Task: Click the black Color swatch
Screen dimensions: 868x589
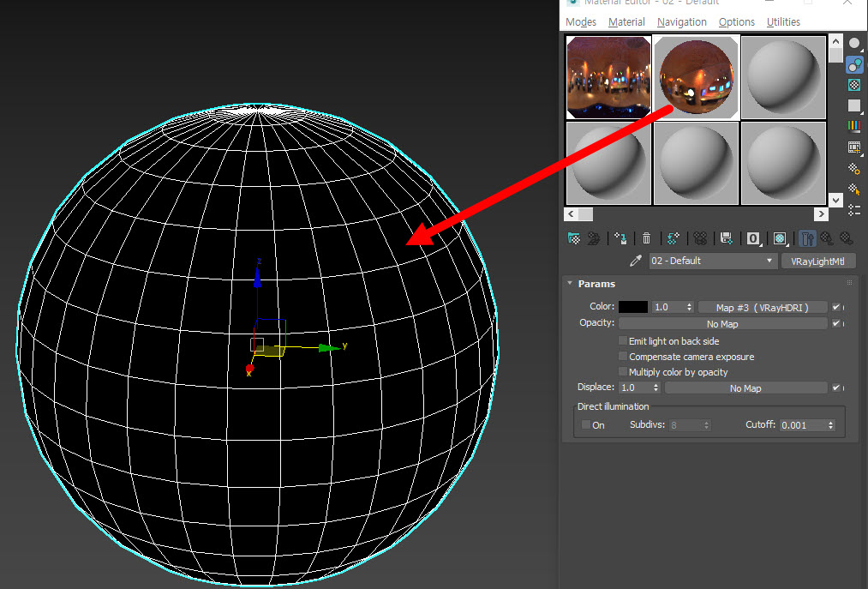Action: click(x=632, y=307)
